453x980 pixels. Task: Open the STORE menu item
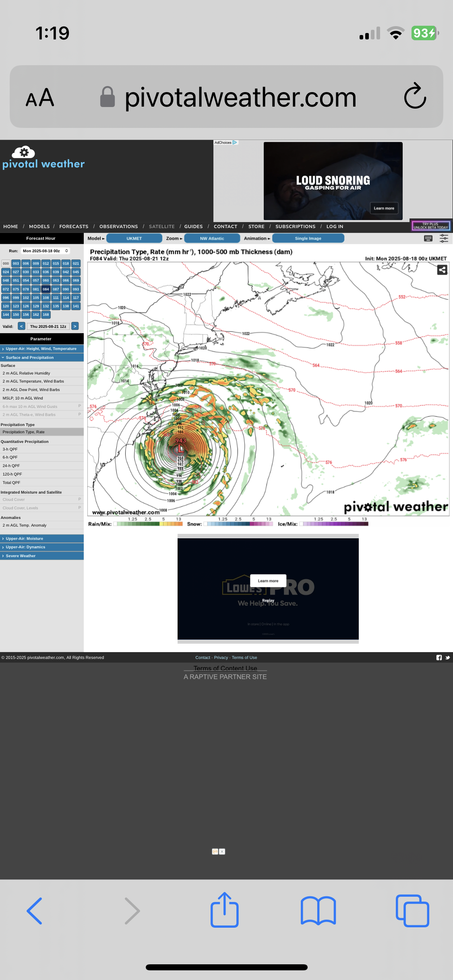coord(256,226)
